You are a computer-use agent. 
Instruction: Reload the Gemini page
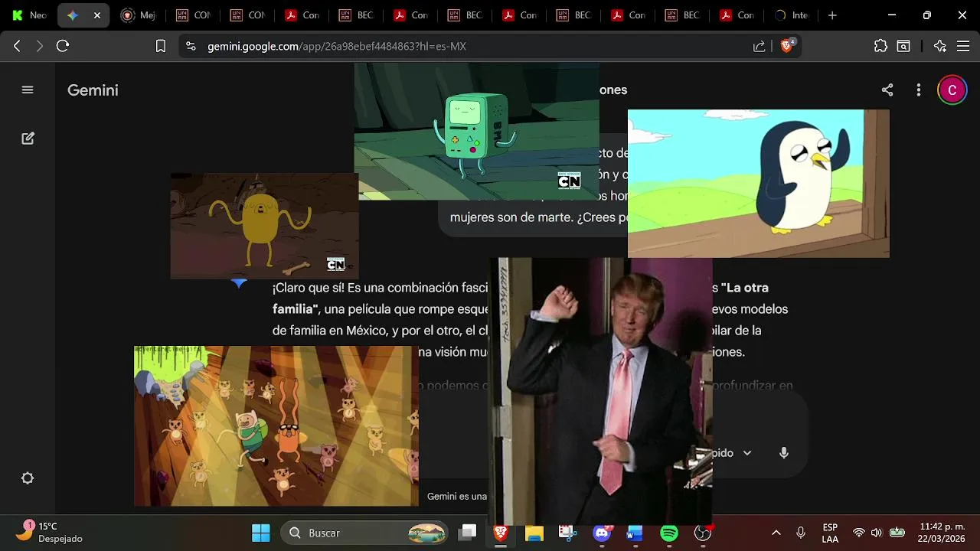[x=63, y=46]
